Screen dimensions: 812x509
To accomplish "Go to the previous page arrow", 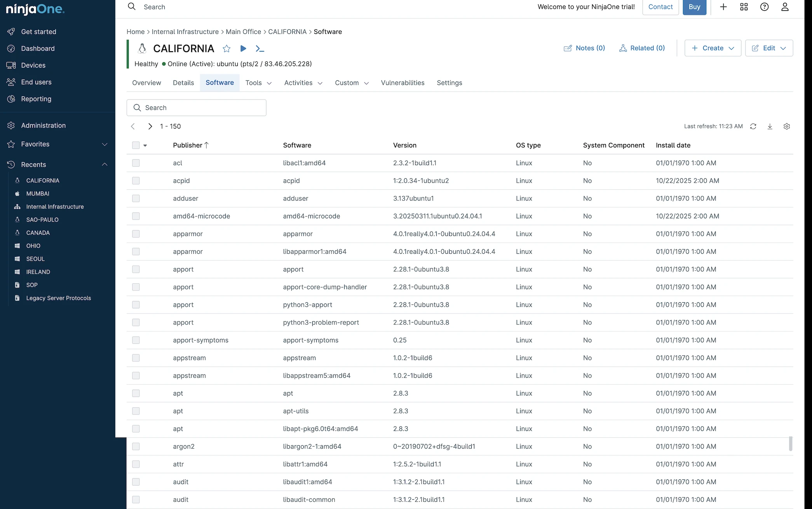I will pos(133,126).
